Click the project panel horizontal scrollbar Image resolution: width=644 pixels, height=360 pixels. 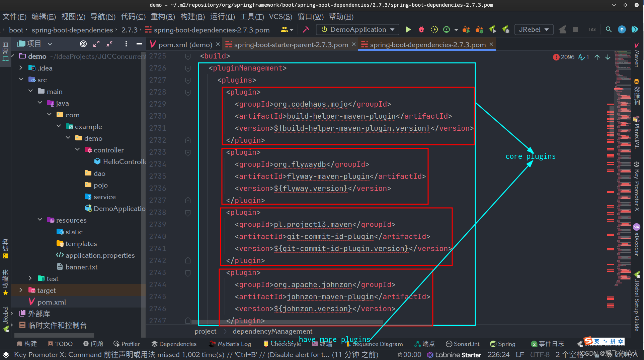(54, 335)
